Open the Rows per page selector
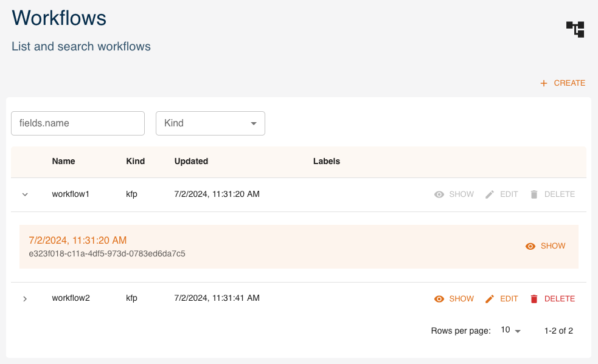This screenshot has height=364, width=598. pos(510,331)
